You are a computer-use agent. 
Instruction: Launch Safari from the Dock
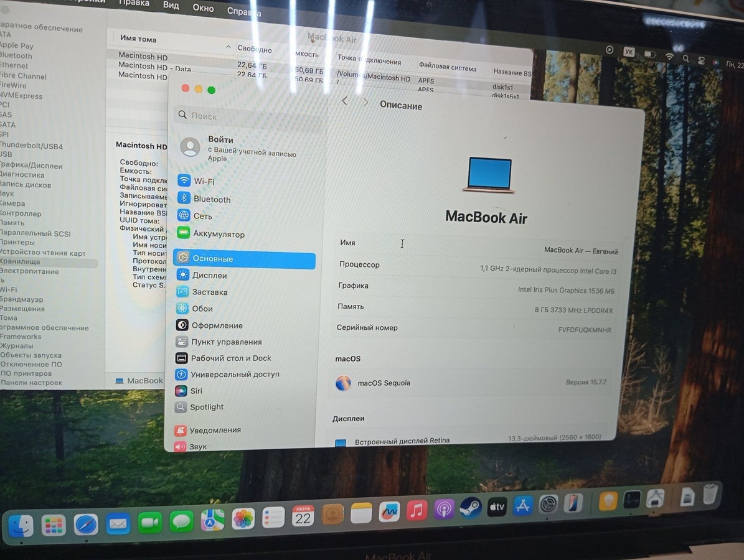[86, 525]
